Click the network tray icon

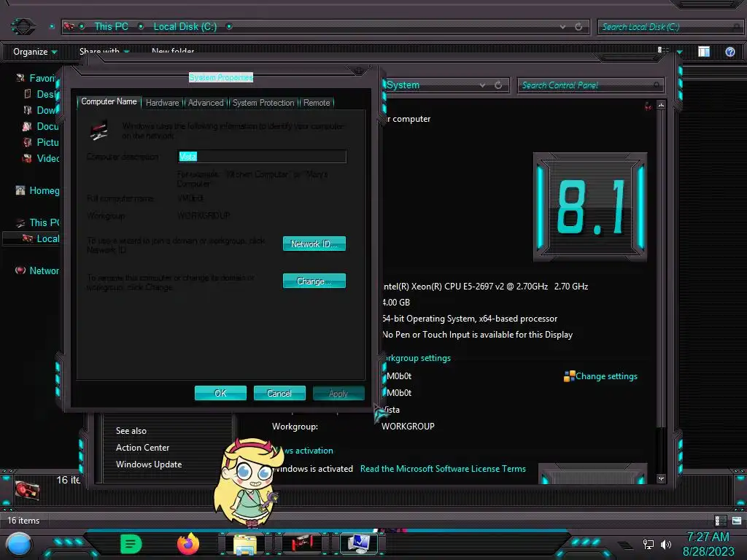coord(649,544)
